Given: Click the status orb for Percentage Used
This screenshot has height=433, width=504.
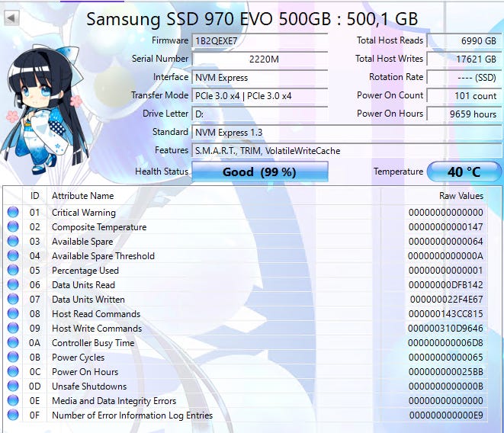Looking at the screenshot, I should coord(13,270).
